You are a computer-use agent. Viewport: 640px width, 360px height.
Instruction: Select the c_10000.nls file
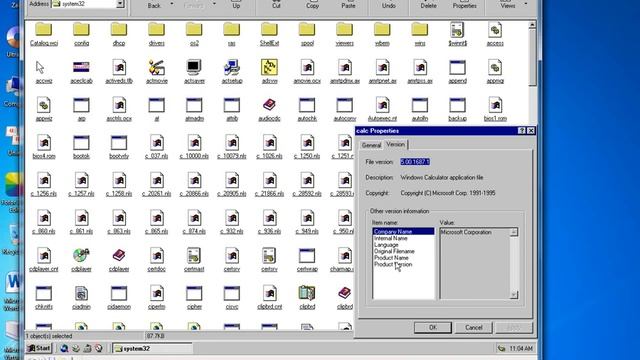pos(194,143)
